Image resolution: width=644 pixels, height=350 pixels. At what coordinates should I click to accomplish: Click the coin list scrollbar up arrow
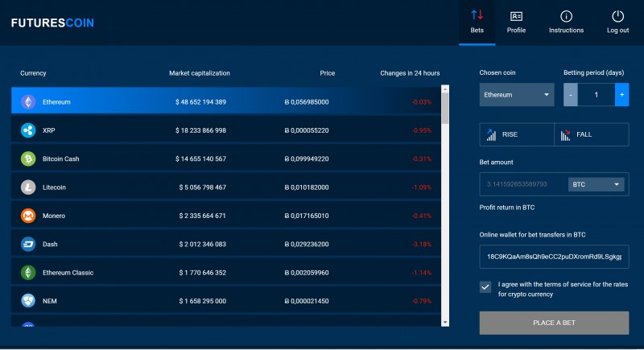(x=445, y=89)
